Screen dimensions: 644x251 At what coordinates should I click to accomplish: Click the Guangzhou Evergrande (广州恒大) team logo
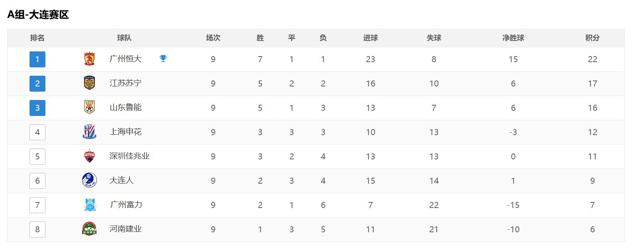coord(89,59)
